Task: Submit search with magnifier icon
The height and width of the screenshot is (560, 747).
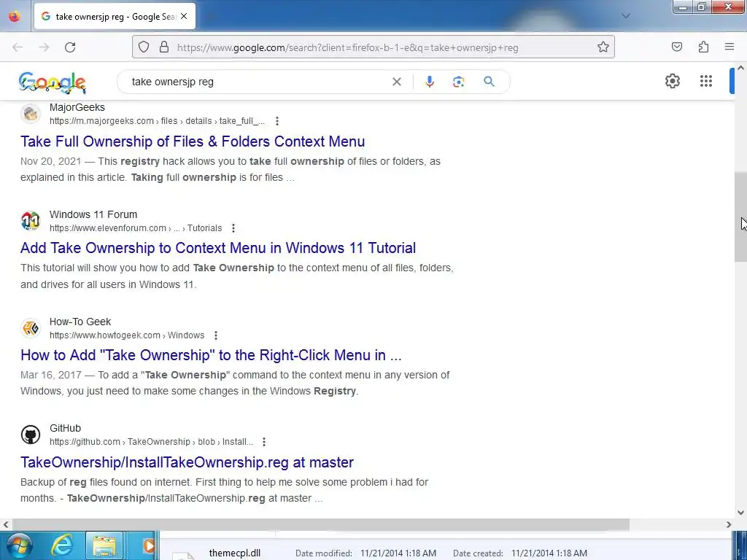Action: click(x=489, y=82)
